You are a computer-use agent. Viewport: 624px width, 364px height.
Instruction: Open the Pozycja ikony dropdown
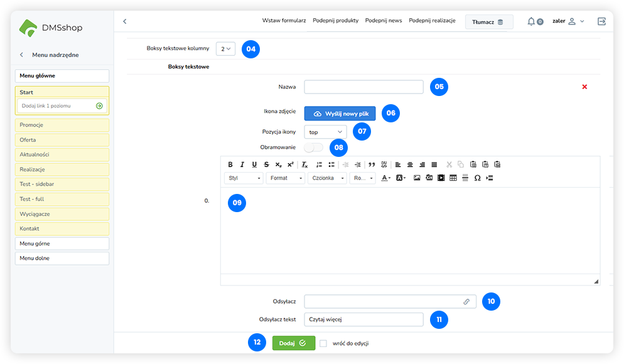coord(325,132)
